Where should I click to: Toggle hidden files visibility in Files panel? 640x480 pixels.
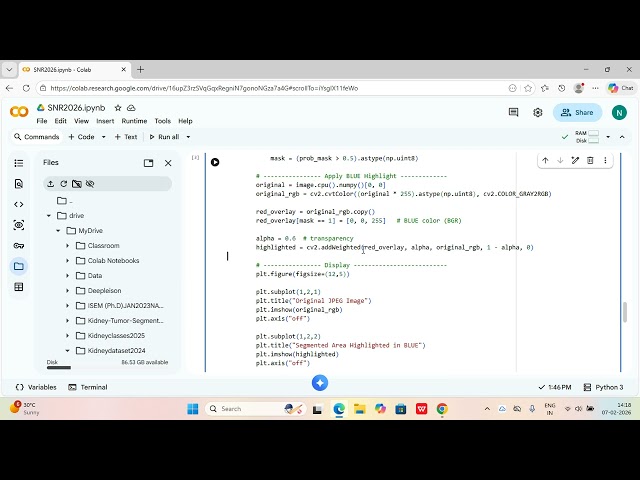(90, 184)
